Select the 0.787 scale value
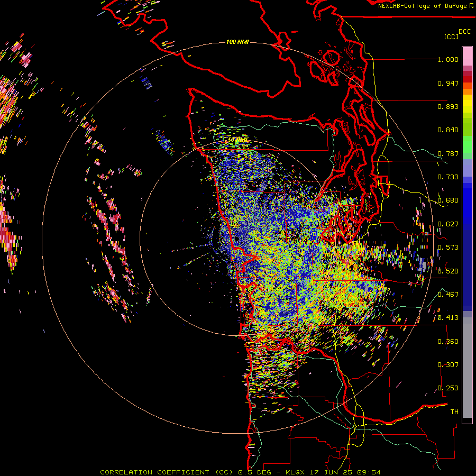The height and width of the screenshot is (476, 476). pyautogui.click(x=448, y=153)
